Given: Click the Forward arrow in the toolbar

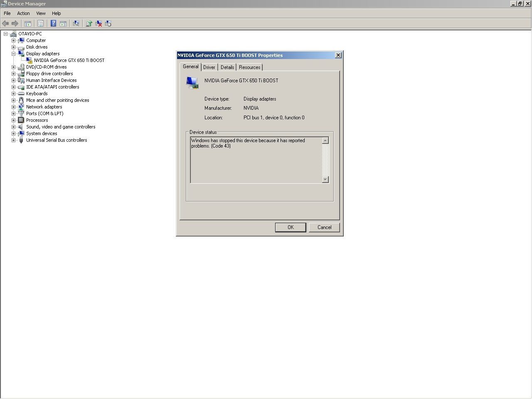Looking at the screenshot, I should 15,24.
